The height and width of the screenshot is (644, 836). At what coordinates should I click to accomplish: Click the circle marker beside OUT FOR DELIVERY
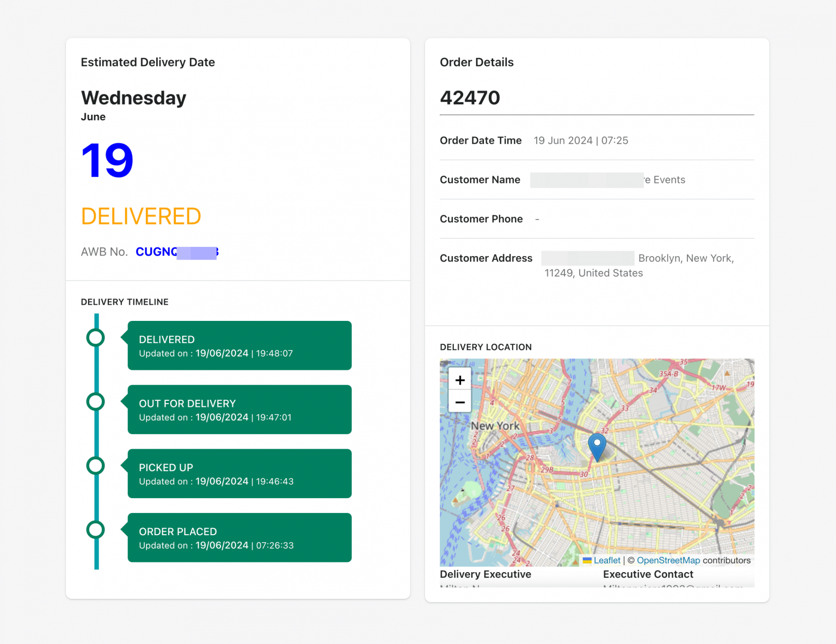point(96,402)
